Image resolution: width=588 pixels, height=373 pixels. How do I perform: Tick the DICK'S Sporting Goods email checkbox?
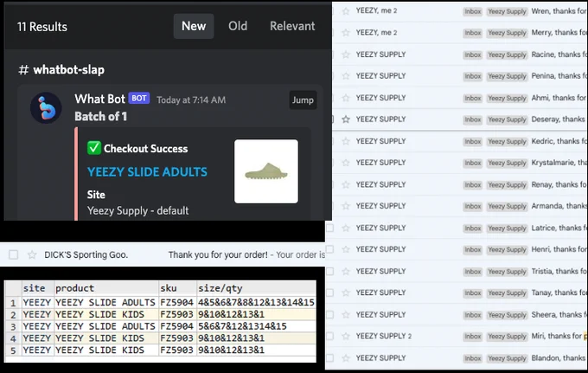(x=14, y=254)
